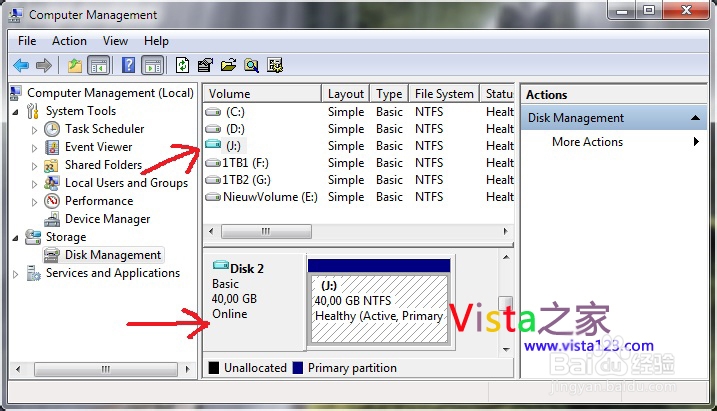Open the Action menu

tap(69, 41)
